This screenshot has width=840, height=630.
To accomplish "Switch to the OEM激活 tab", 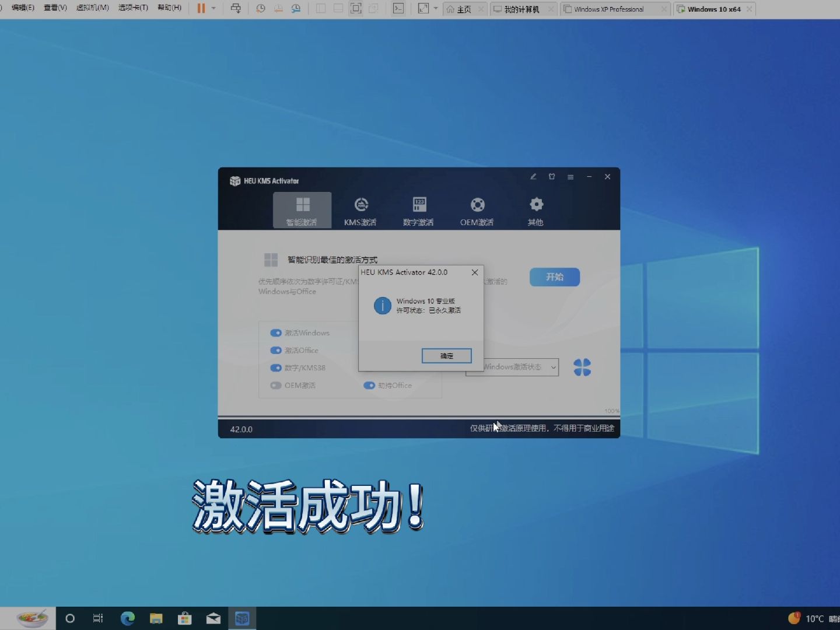I will [477, 211].
